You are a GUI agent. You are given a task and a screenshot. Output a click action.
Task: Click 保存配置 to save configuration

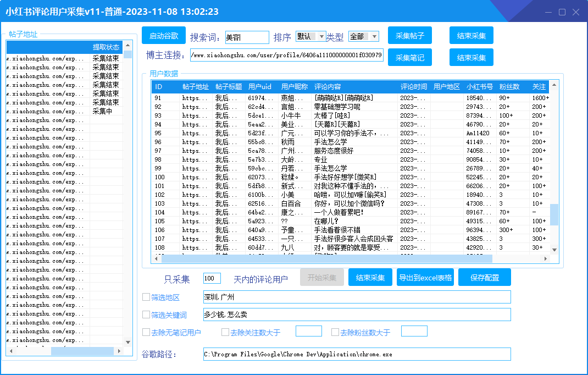pos(483,277)
